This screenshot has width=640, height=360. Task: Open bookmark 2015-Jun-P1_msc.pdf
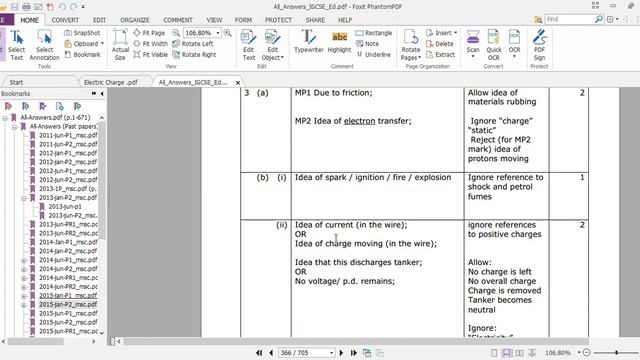pos(68,313)
